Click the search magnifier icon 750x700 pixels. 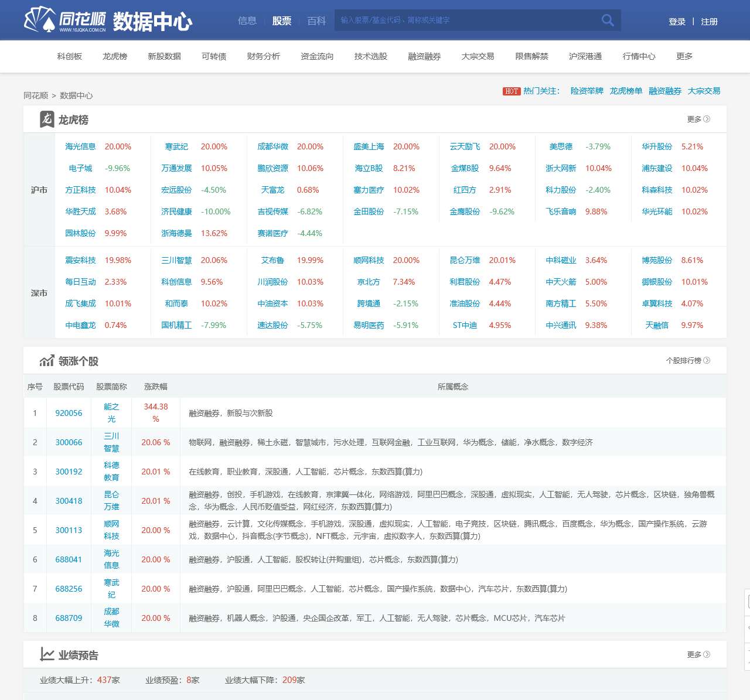click(607, 20)
